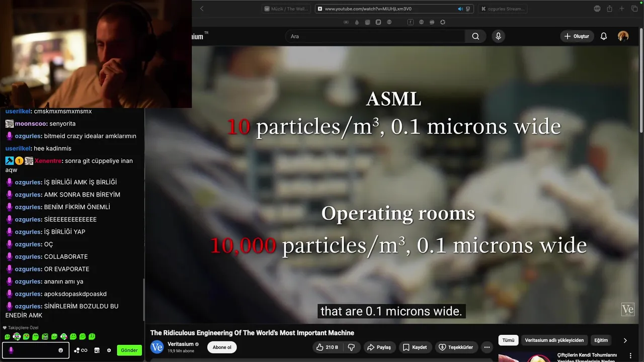This screenshot has width=644, height=362.
Task: Open the Veritasium channel name link
Action: click(x=180, y=344)
